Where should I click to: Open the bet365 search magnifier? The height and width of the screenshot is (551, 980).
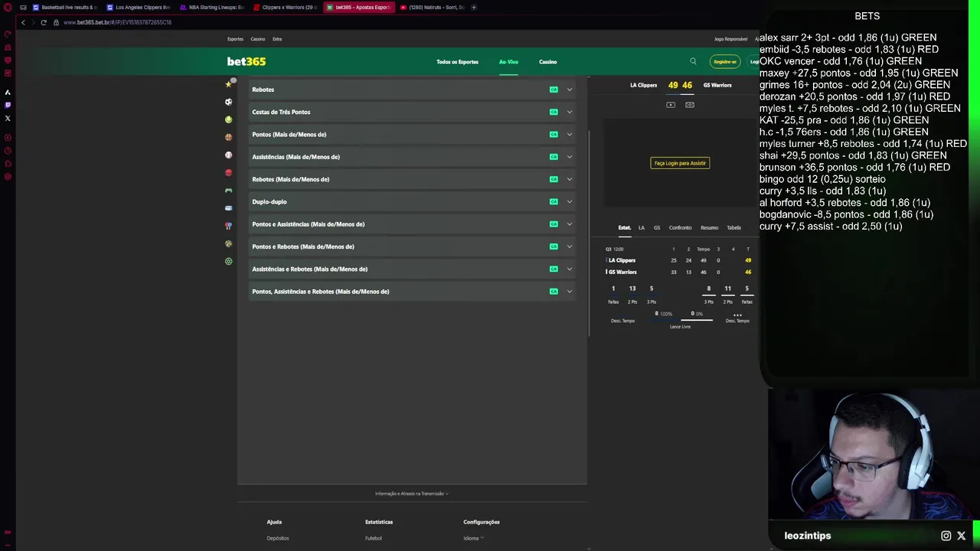pos(693,61)
